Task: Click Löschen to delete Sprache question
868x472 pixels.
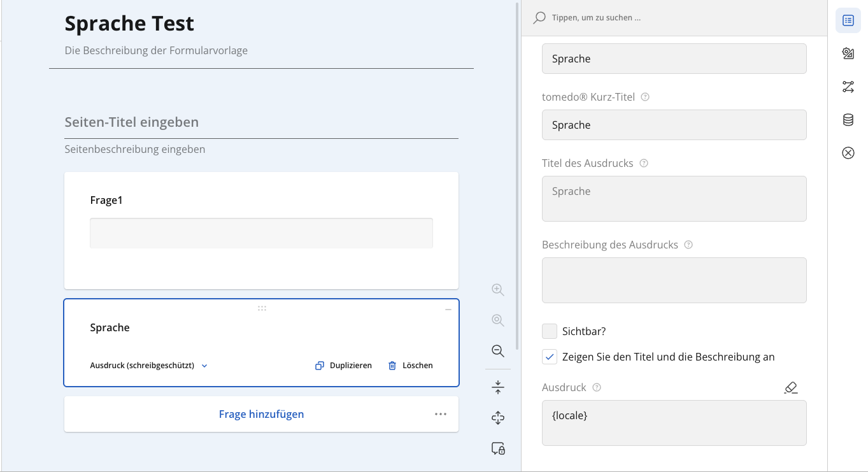Action: coord(410,366)
